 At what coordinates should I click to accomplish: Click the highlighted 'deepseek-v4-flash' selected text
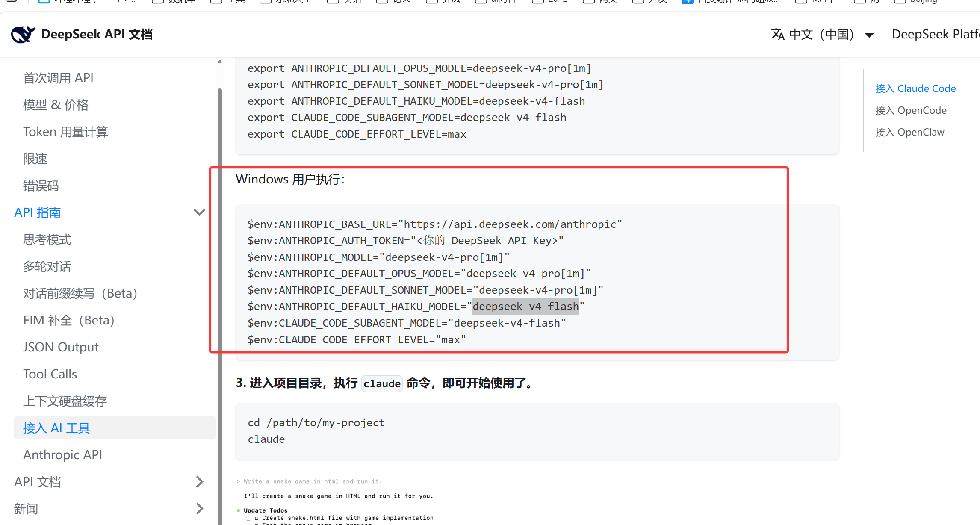pyautogui.click(x=525, y=307)
